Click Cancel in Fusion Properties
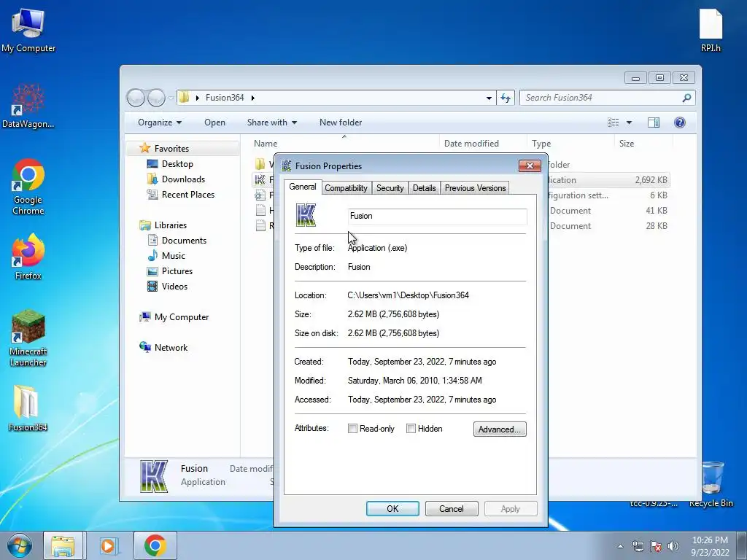Viewport: 747px width, 560px height. [x=451, y=508]
